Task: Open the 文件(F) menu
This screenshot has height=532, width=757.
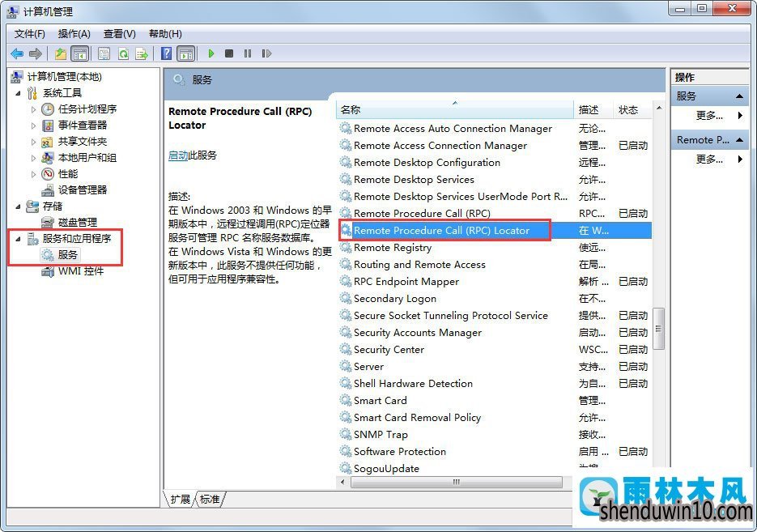Action: click(30, 34)
